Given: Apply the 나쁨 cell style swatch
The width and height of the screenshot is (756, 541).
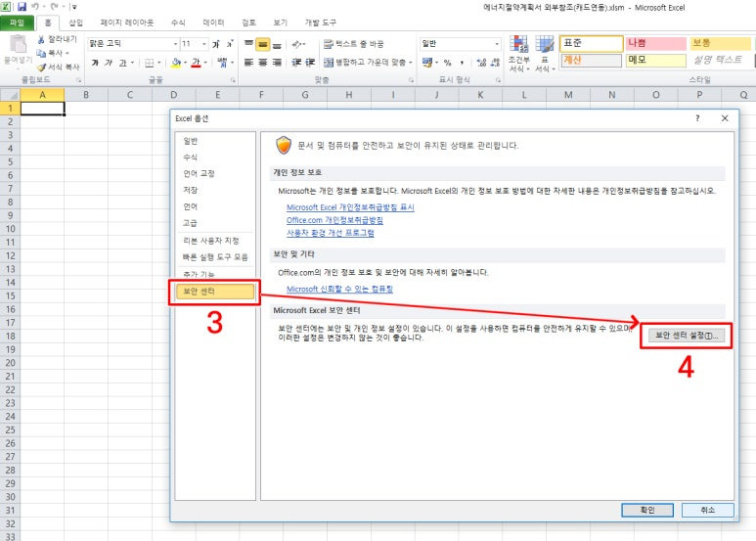Looking at the screenshot, I should coord(655,43).
